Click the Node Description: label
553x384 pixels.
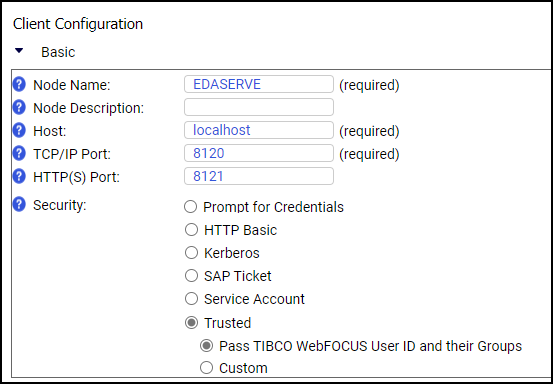click(x=89, y=108)
